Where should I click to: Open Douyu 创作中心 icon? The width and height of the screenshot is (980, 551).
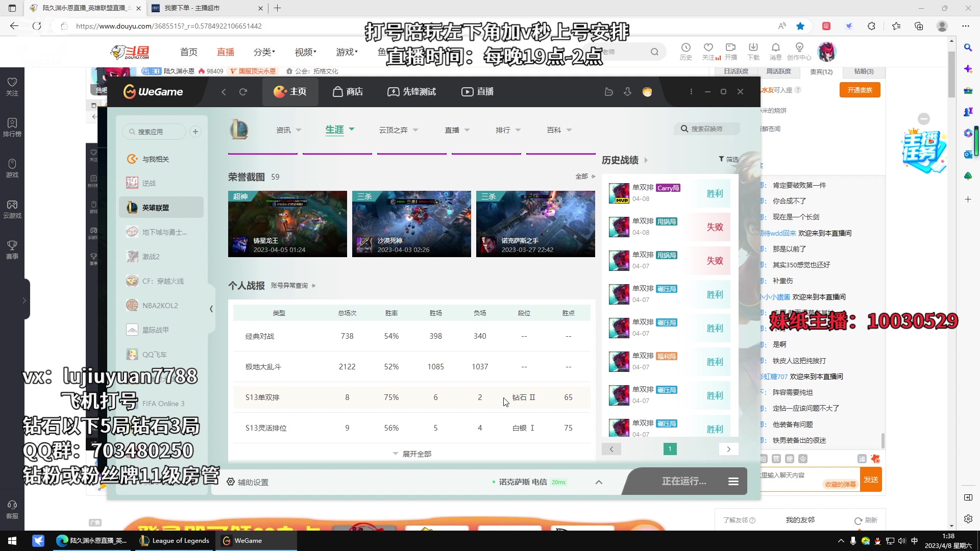(x=799, y=51)
